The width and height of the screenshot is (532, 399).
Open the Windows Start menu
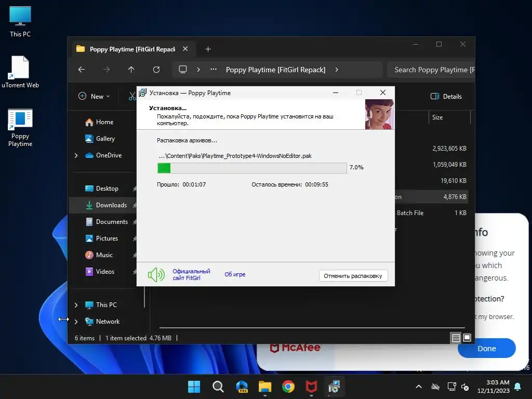point(194,387)
